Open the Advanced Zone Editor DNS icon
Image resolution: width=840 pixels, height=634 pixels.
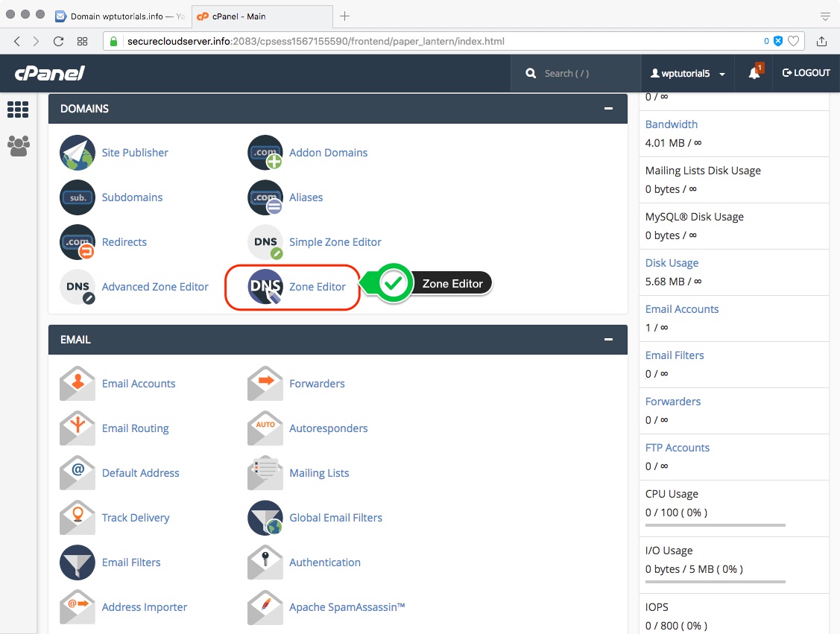pos(78,287)
